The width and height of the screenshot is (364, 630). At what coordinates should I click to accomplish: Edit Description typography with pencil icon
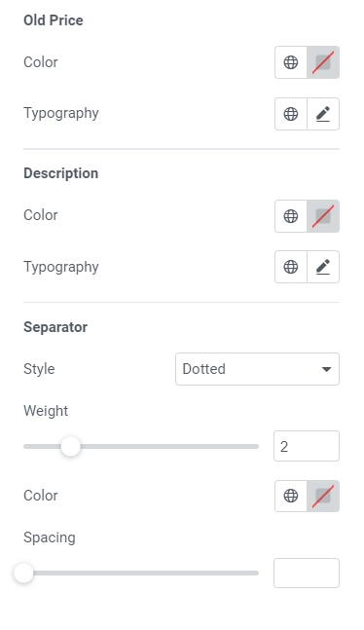(323, 267)
